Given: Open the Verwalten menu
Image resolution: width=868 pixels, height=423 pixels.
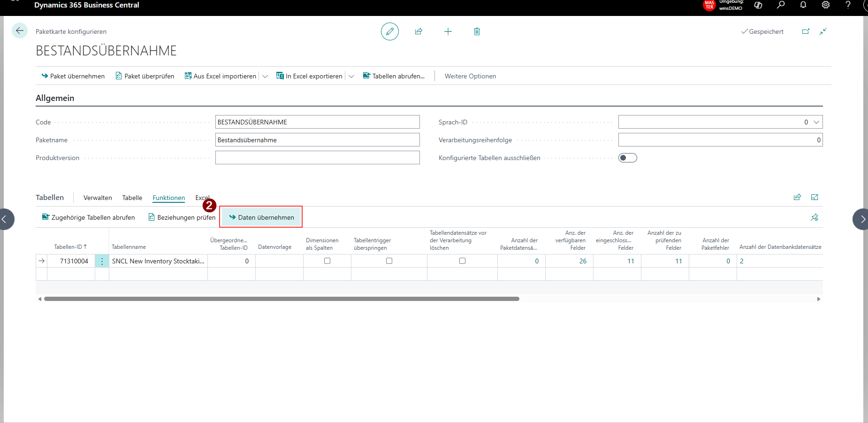Looking at the screenshot, I should pyautogui.click(x=98, y=198).
